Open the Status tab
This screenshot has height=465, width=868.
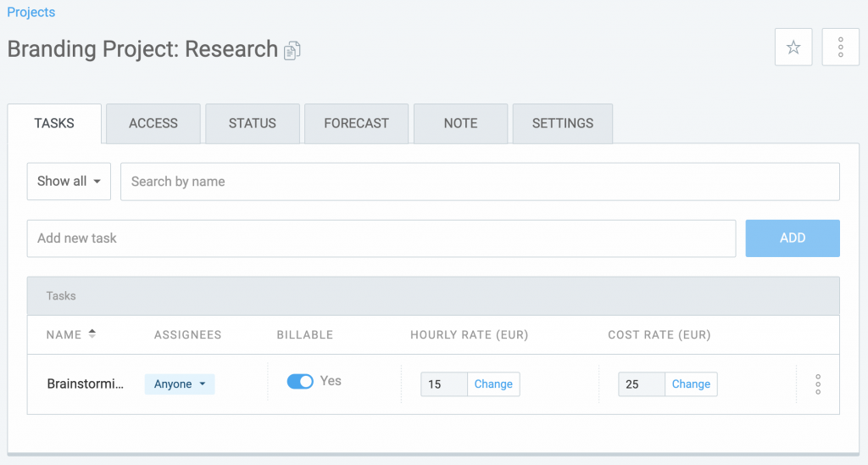[x=253, y=123]
